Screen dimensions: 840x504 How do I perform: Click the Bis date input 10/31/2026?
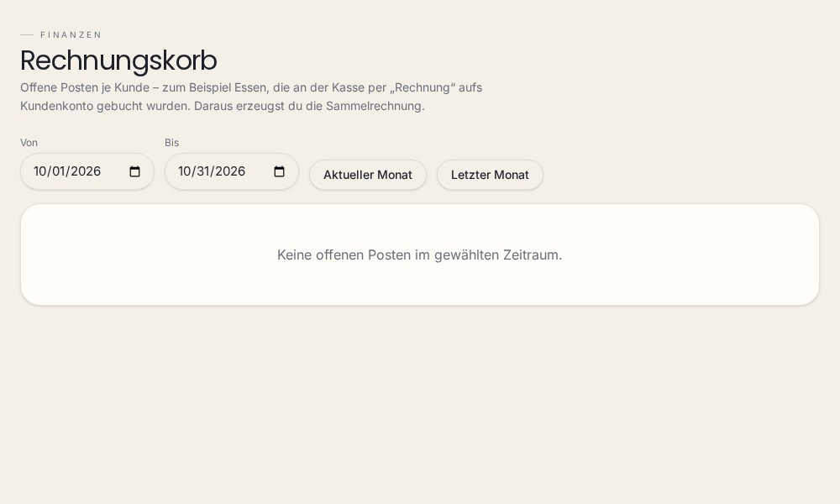232,171
